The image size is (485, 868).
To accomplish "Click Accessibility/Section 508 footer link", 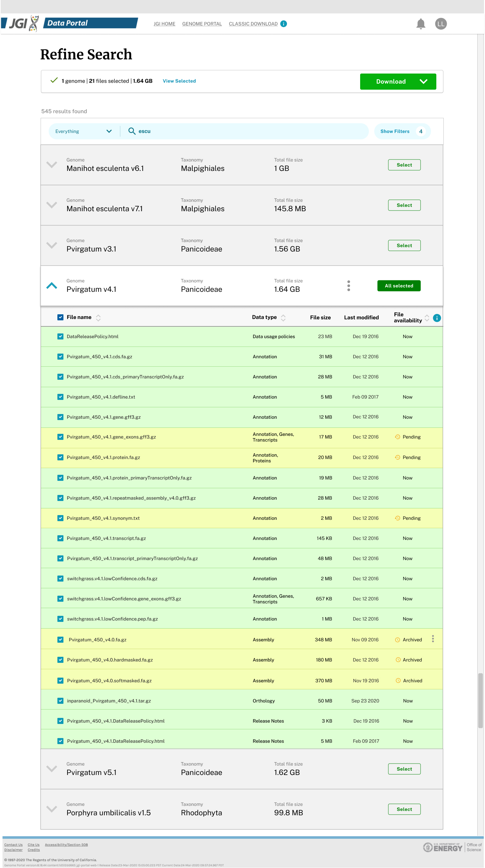I will [x=66, y=844].
